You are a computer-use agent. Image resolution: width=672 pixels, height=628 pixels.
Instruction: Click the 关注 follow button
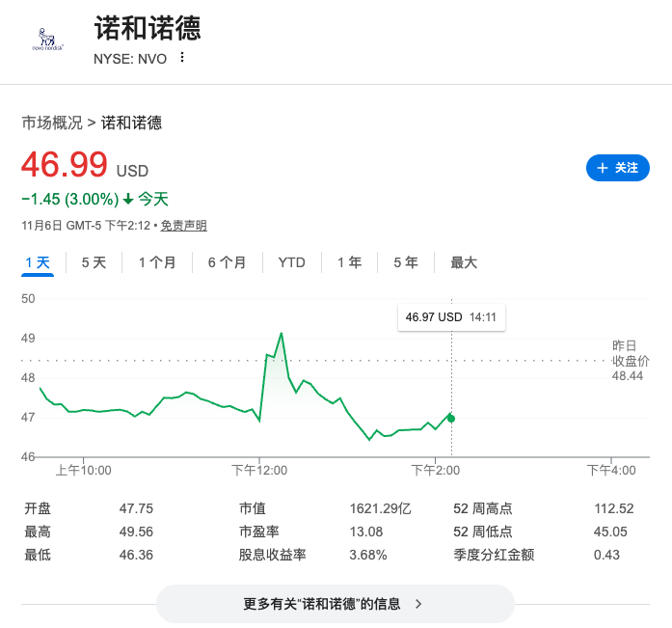[617, 168]
